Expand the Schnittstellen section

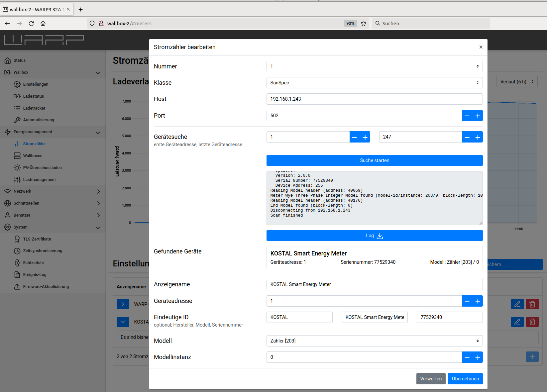[x=98, y=203]
